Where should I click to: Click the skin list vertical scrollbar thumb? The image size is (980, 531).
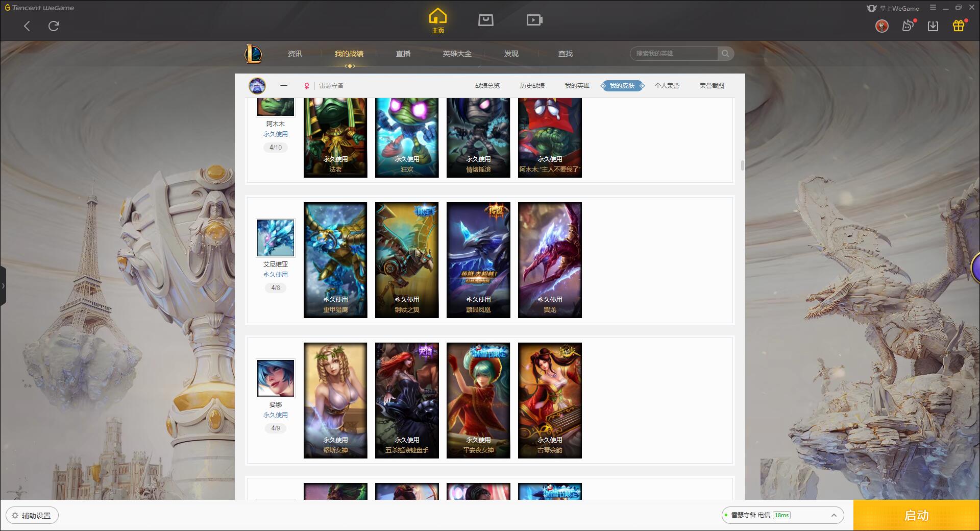742,165
